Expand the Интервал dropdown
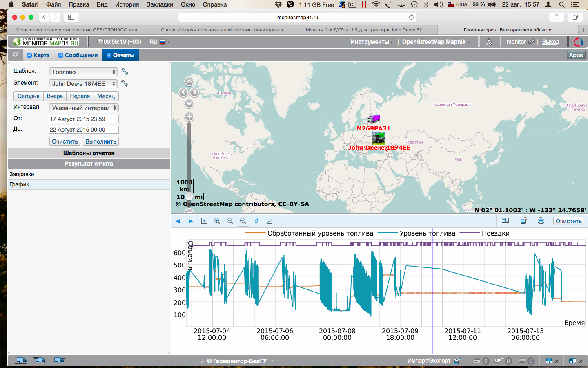The image size is (588, 368). click(83, 108)
